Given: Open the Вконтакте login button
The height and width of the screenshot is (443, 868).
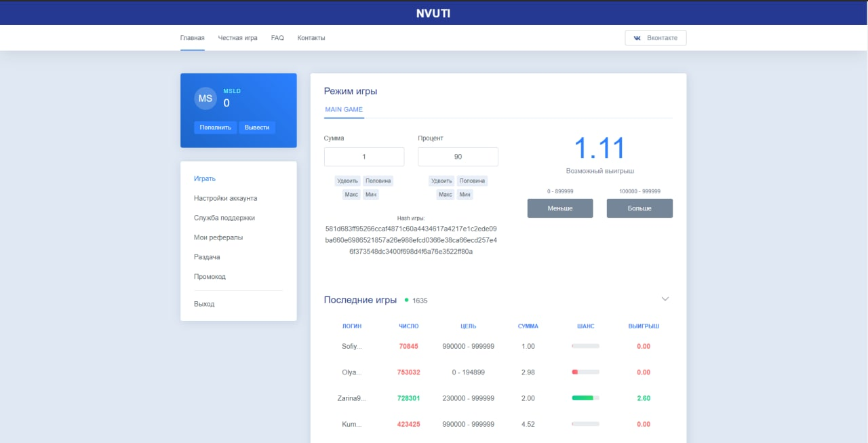Looking at the screenshot, I should (655, 38).
